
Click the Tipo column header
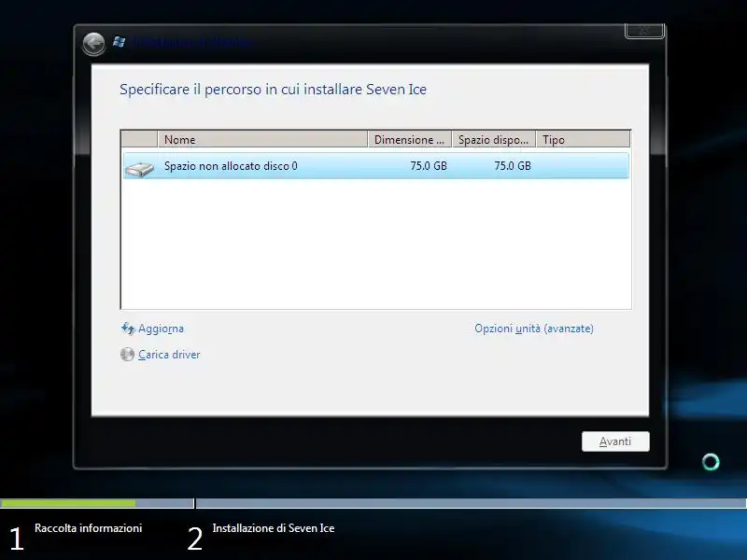[583, 139]
